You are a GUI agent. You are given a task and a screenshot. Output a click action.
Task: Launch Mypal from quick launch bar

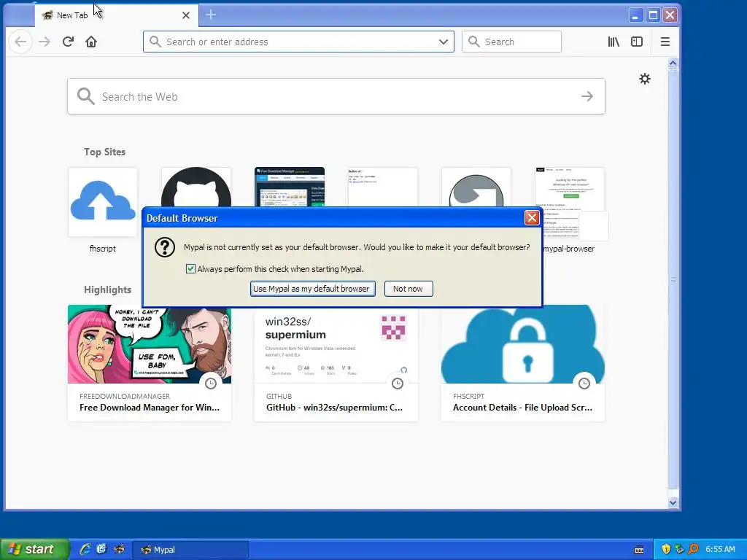pyautogui.click(x=119, y=549)
